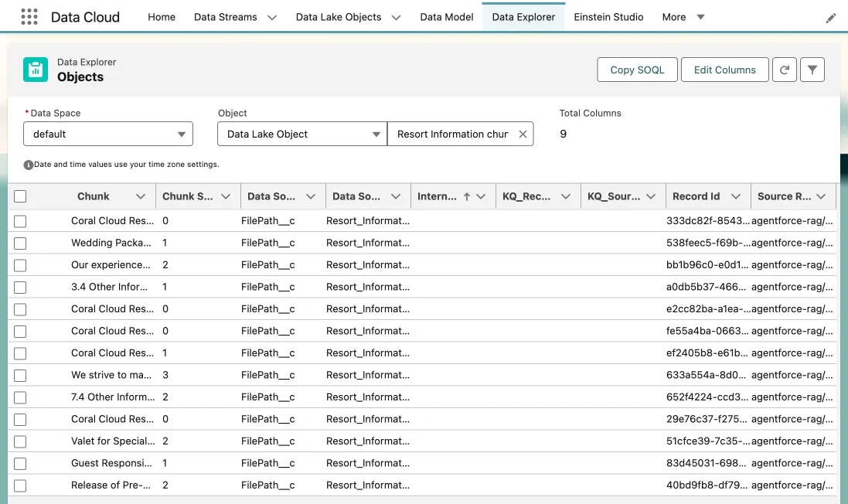The image size is (848, 504).
Task: Select the Guest Responsi... row checkbox
Action: click(20, 463)
